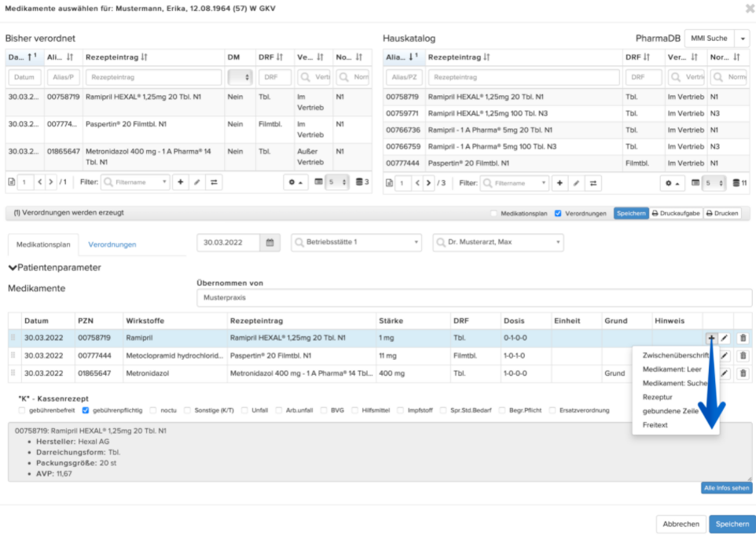Tick the gebührenbefreit checkbox

[x=22, y=411]
